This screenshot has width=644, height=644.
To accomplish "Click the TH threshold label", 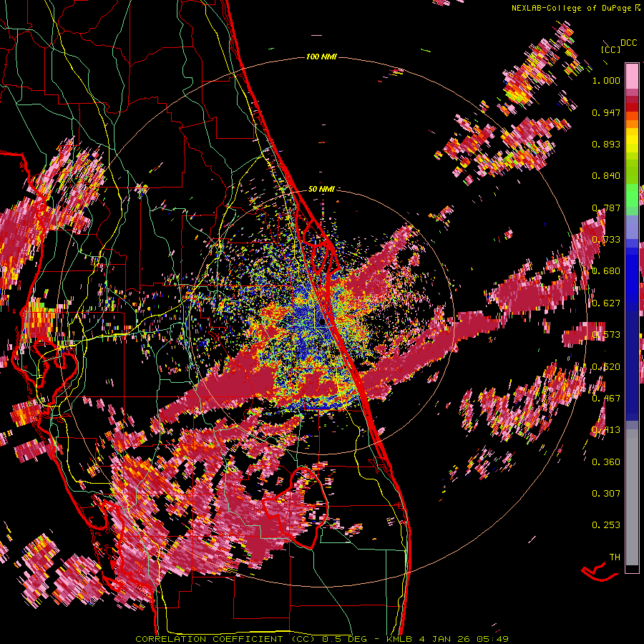I will click(x=615, y=557).
